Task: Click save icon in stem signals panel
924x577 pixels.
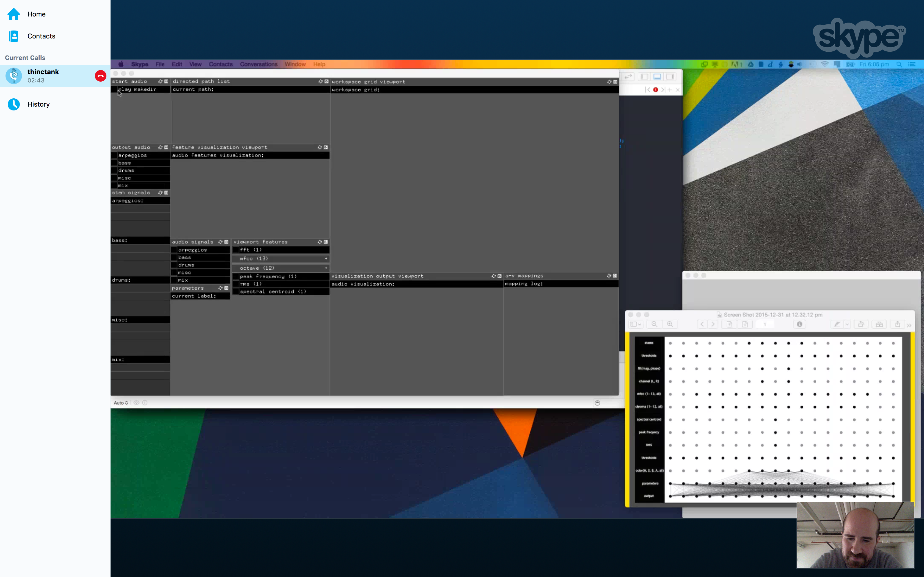Action: 166,193
